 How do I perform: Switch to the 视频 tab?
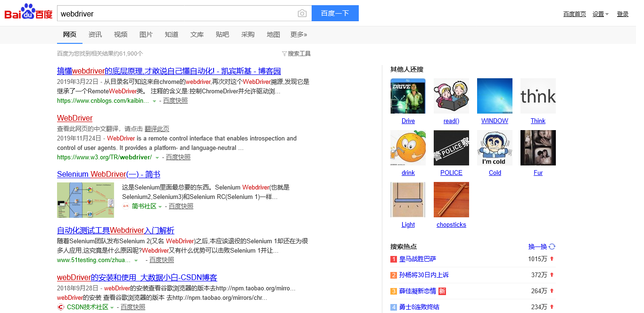pos(121,34)
